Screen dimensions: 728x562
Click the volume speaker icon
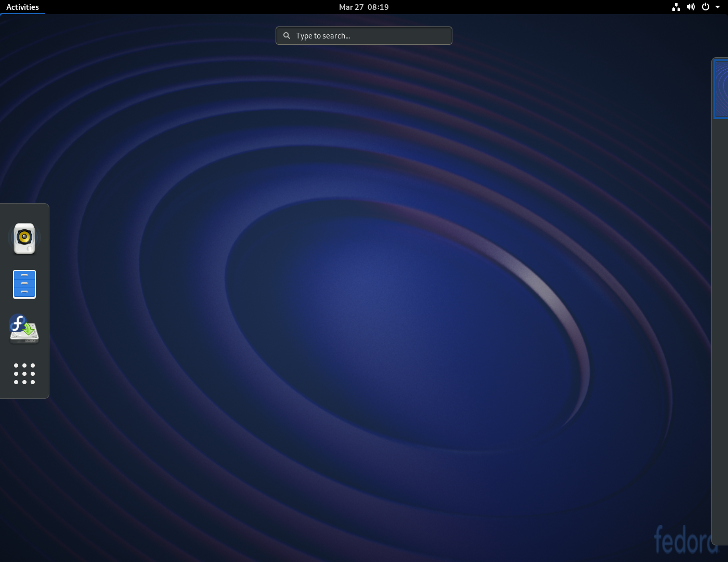[691, 7]
